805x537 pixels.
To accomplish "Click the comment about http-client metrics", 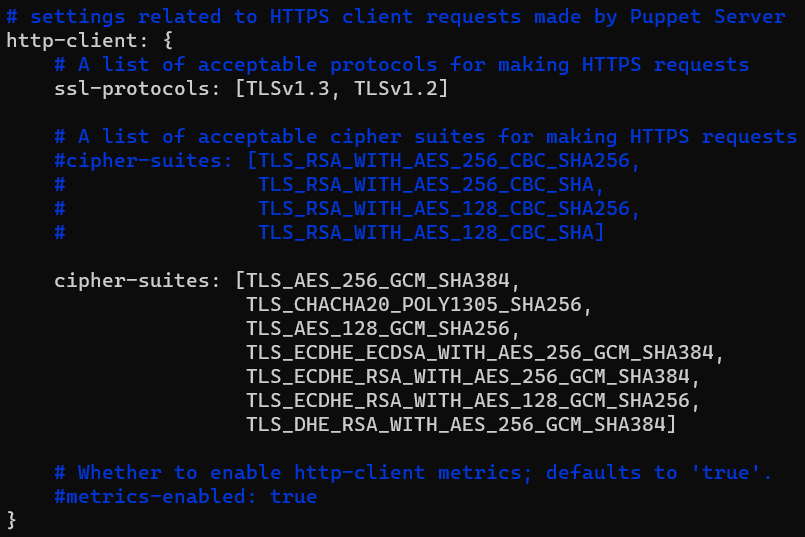I will tap(413, 472).
